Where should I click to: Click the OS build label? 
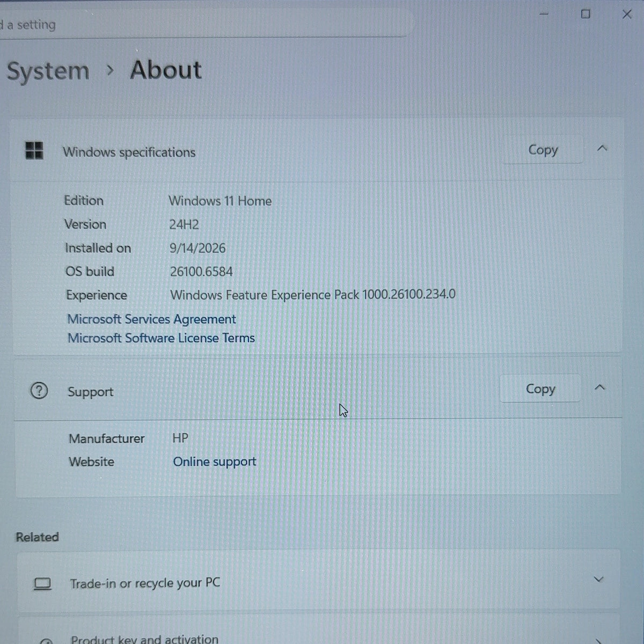pyautogui.click(x=90, y=272)
